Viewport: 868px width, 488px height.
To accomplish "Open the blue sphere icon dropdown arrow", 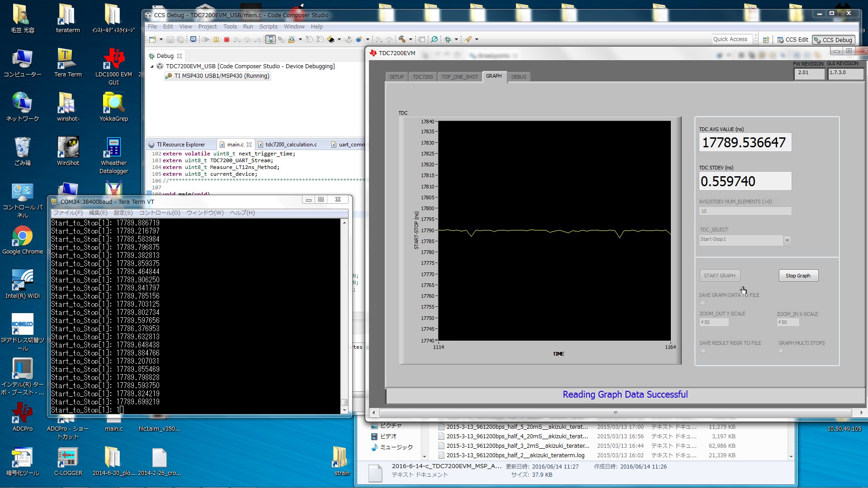I will point(368,39).
